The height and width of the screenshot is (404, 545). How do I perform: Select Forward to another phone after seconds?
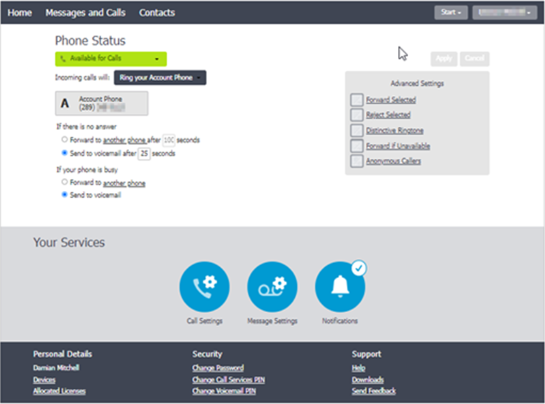click(x=64, y=139)
